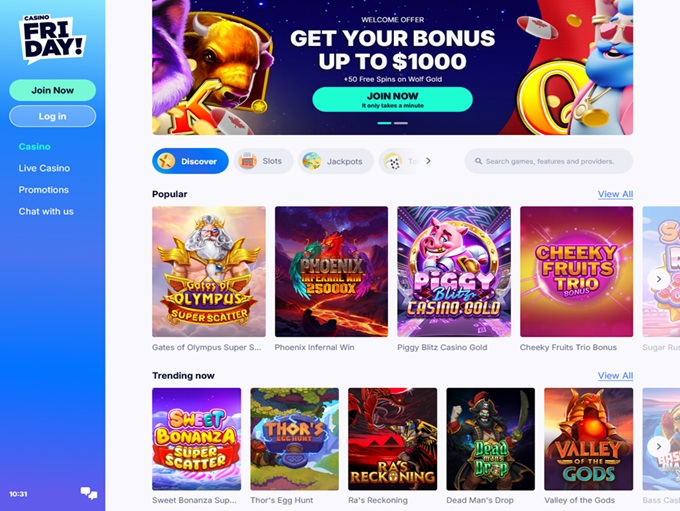The height and width of the screenshot is (511, 680).
Task: Click the Discover star coin icon
Action: [x=167, y=161]
